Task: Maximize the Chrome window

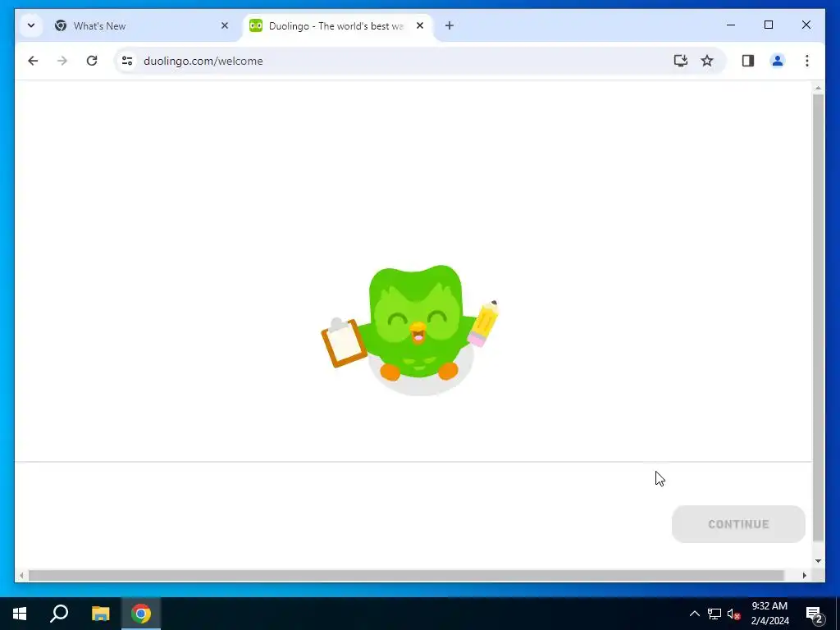Action: [768, 25]
